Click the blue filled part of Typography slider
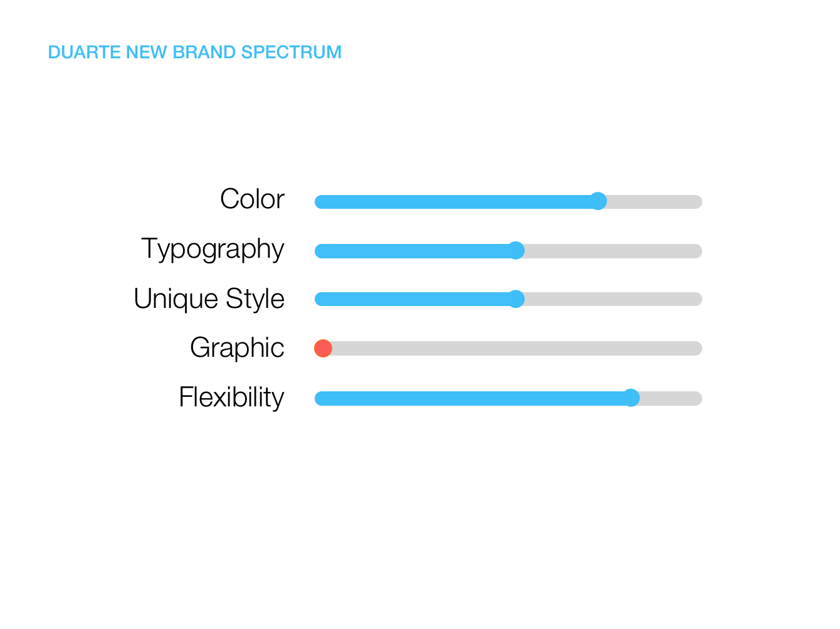The height and width of the screenshot is (629, 840). 411,251
